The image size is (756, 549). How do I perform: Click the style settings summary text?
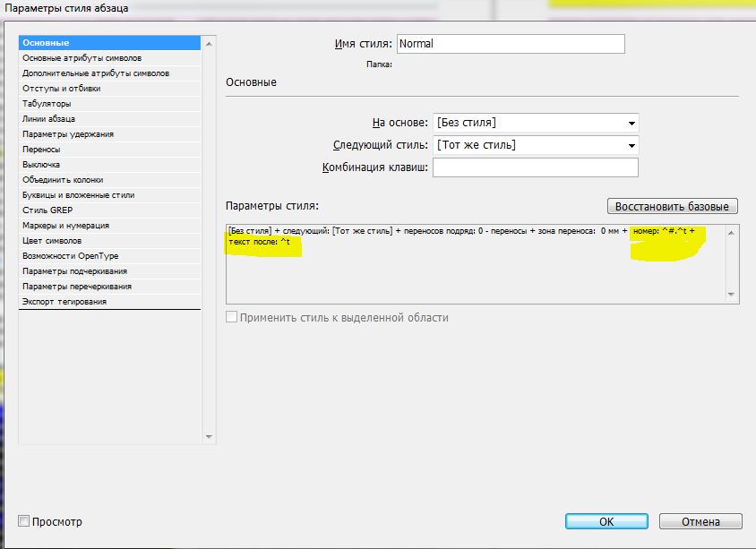tap(462, 236)
